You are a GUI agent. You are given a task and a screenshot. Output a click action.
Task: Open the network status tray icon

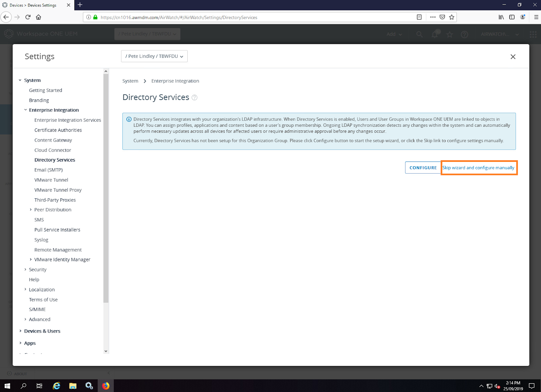[x=489, y=386]
